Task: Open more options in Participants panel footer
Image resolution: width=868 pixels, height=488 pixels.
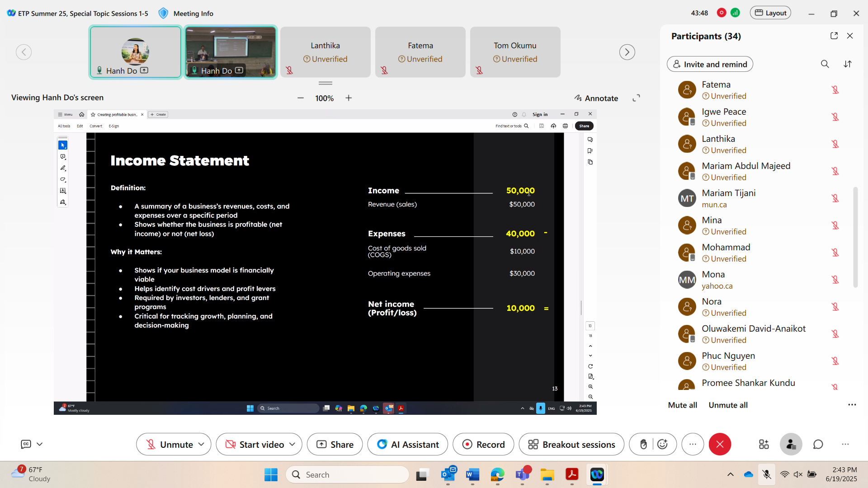Action: (852, 405)
